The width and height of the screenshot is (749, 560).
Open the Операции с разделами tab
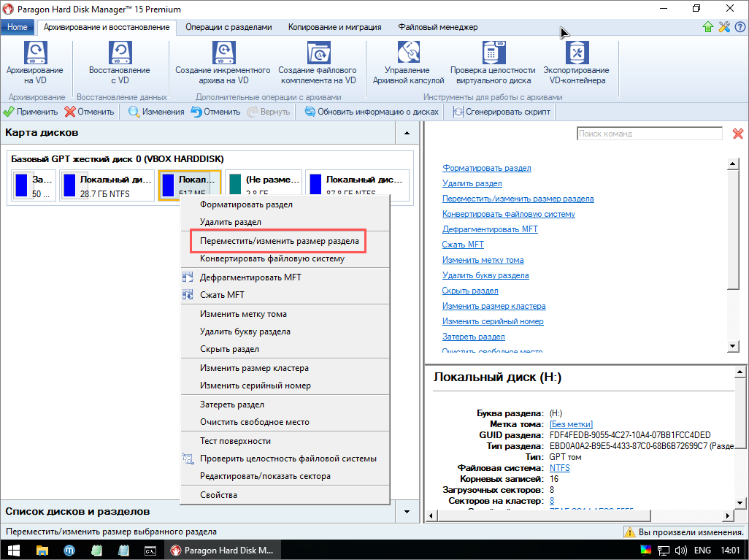[x=228, y=27]
